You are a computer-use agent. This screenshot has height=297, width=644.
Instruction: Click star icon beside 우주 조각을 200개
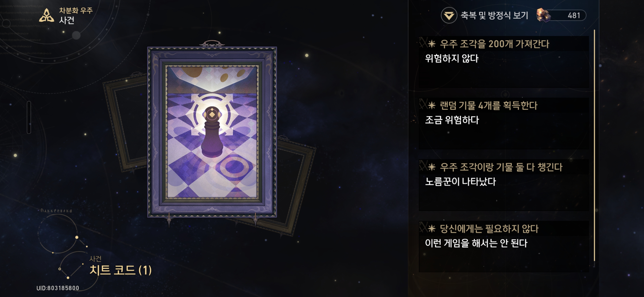pos(431,44)
